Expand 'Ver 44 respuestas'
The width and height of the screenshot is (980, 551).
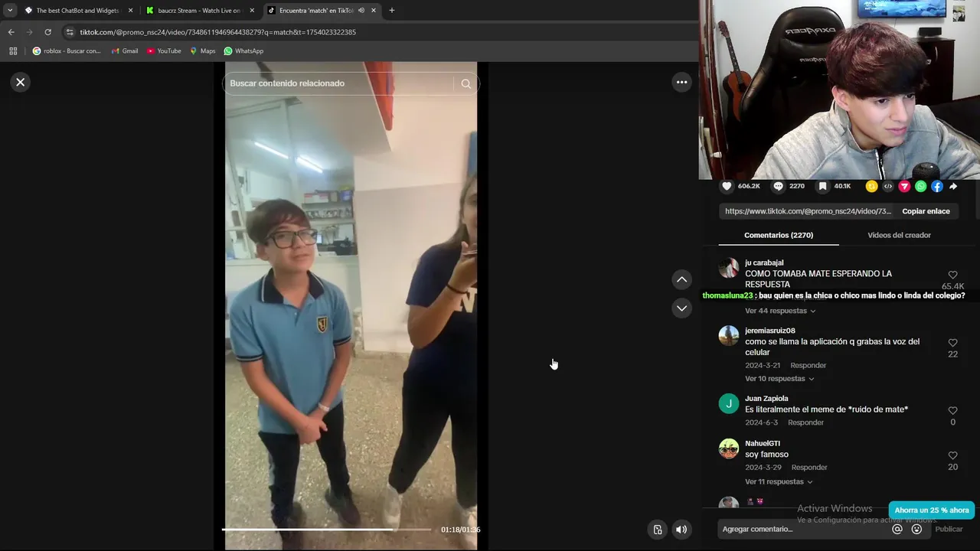[x=780, y=311]
